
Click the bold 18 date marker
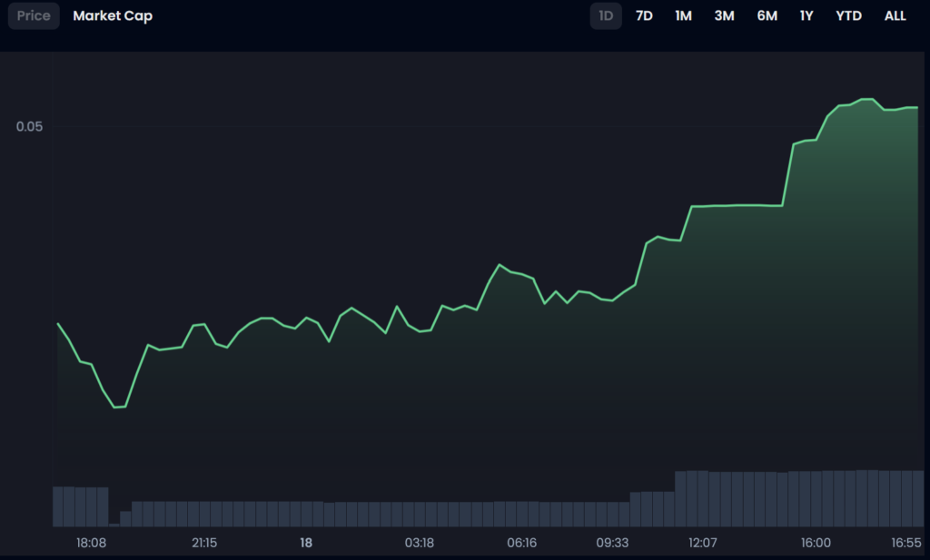(306, 543)
